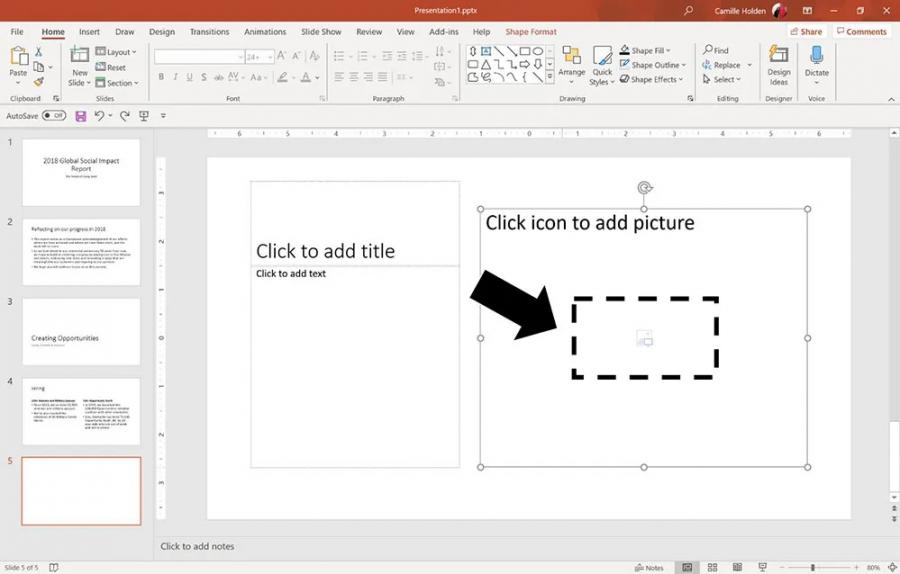The height and width of the screenshot is (574, 900).
Task: Toggle Italic formatting
Action: coord(175,76)
